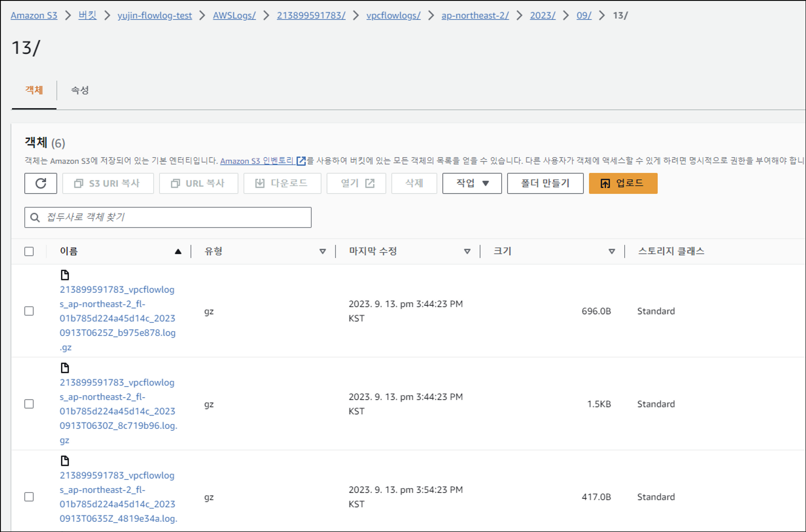Select the checkbox for the 0630Z_8c719b96 log file
806x532 pixels.
point(29,404)
